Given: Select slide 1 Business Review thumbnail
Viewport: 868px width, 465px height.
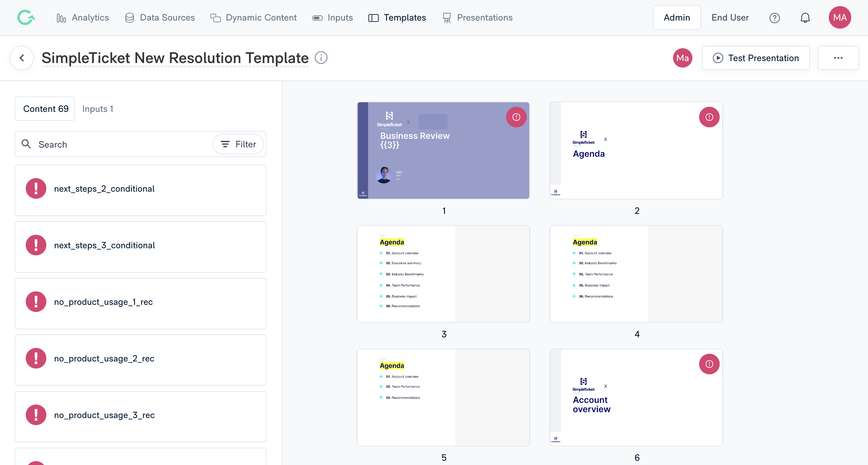Looking at the screenshot, I should 443,150.
